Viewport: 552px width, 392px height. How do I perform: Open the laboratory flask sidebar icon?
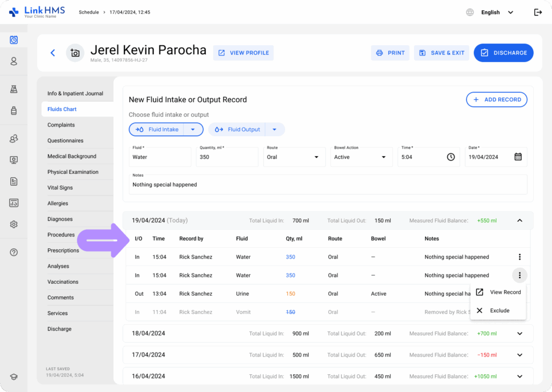14,89
